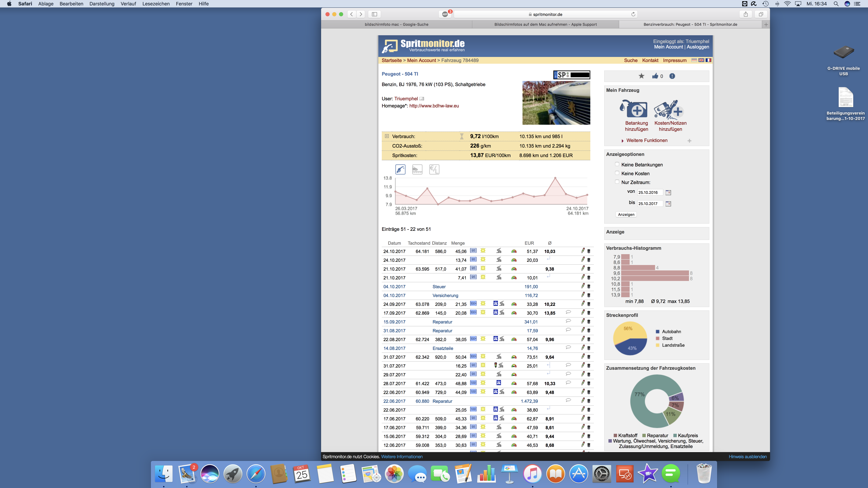Open System Preferences in the Dock
This screenshot has width=868, height=488.
pyautogui.click(x=602, y=474)
